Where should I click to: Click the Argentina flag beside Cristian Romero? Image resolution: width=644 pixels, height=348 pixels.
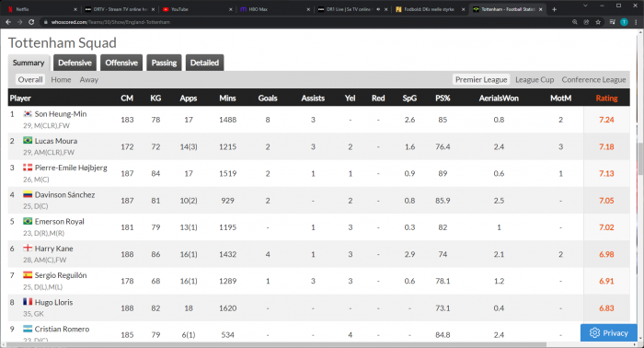28,329
